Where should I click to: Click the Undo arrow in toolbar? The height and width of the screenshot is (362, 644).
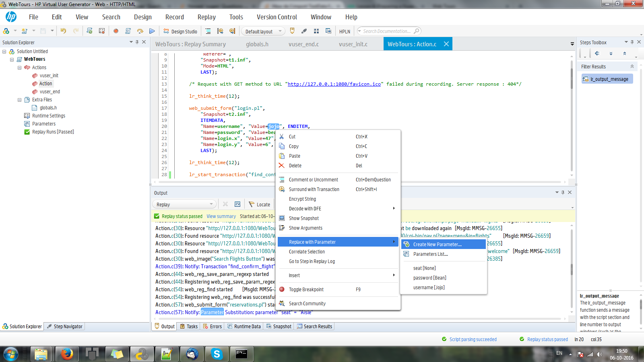(x=63, y=31)
